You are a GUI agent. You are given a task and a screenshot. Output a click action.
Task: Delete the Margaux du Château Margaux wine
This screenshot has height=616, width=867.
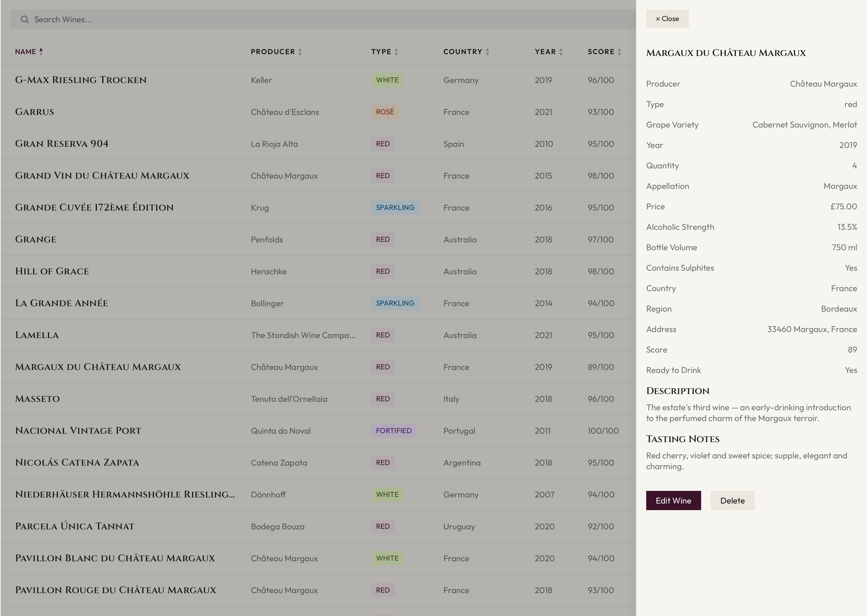(x=732, y=500)
